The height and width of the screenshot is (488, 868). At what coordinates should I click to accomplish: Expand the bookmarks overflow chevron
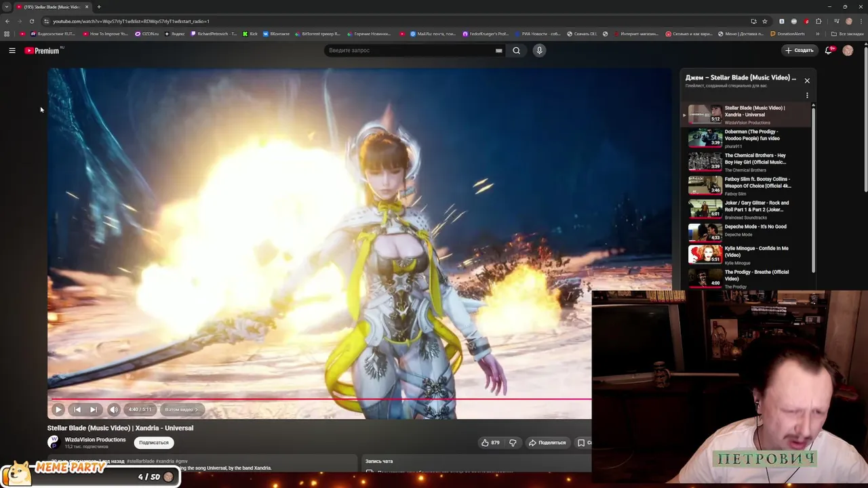point(817,34)
